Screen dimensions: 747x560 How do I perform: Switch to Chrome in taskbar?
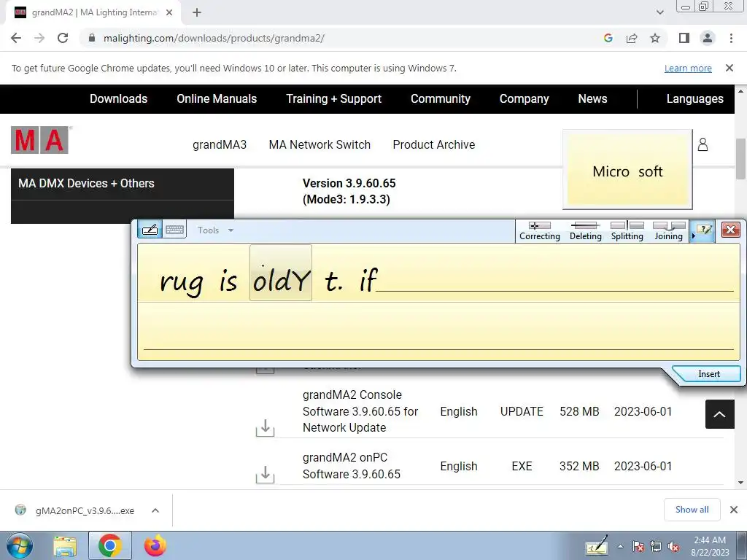[110, 545]
